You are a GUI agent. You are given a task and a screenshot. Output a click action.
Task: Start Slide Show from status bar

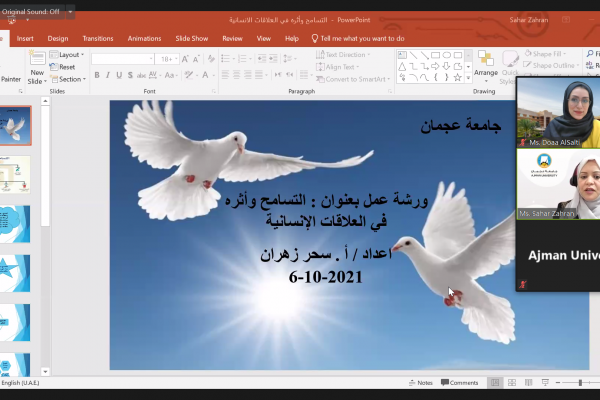[545, 382]
